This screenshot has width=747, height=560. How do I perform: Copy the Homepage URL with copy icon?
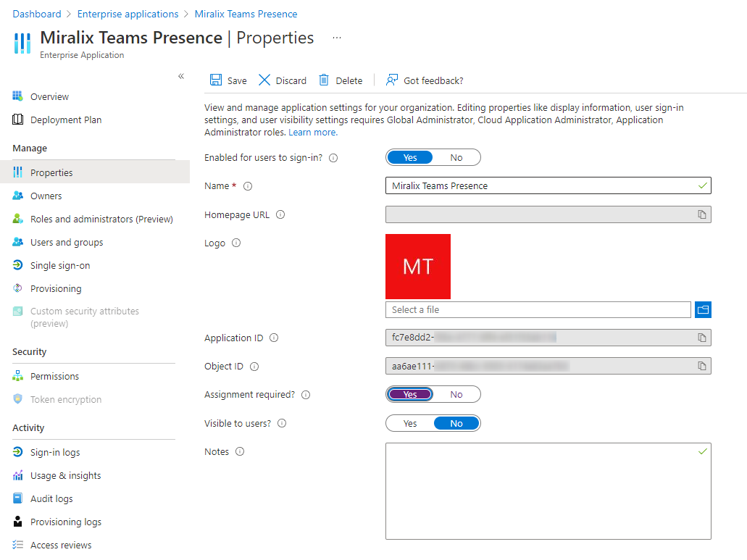tap(702, 214)
